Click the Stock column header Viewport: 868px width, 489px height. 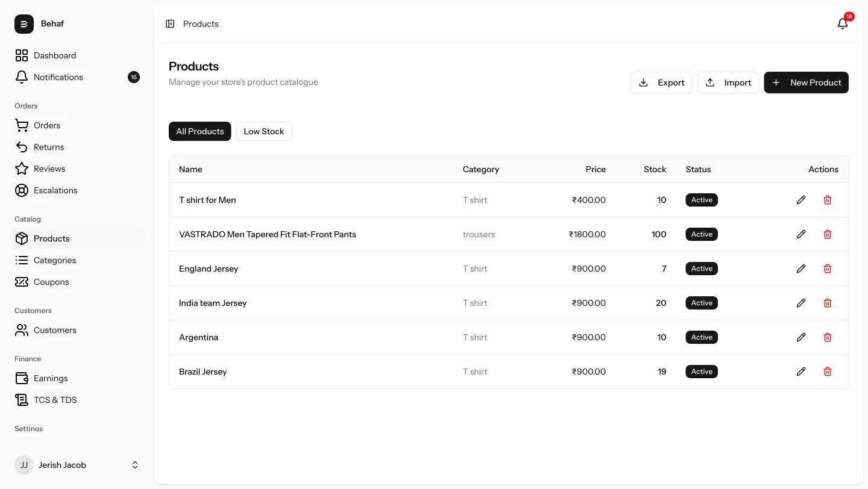(x=655, y=169)
